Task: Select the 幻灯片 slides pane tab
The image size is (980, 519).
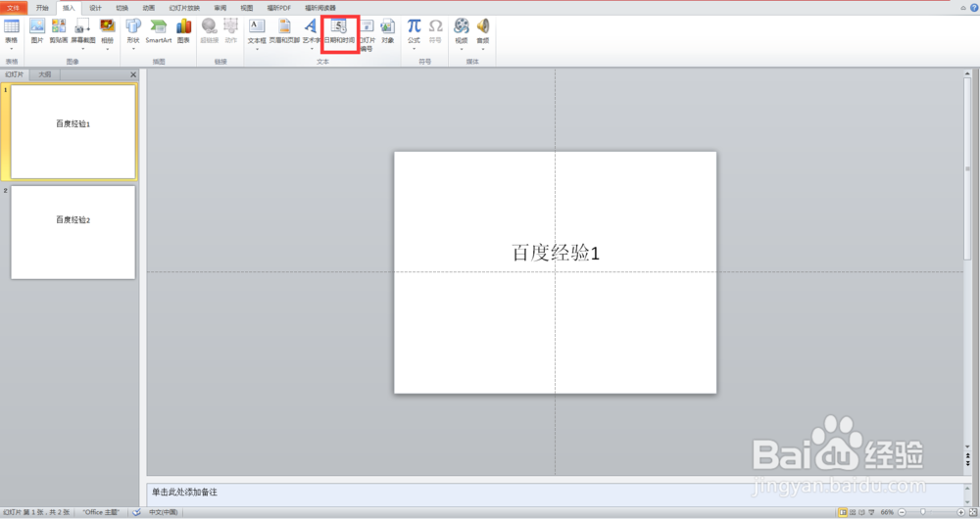Action: tap(15, 74)
